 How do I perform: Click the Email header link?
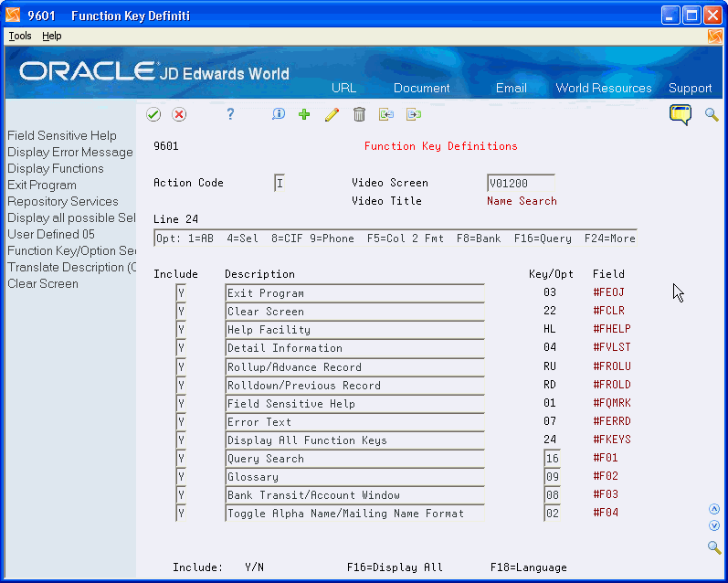pyautogui.click(x=512, y=88)
